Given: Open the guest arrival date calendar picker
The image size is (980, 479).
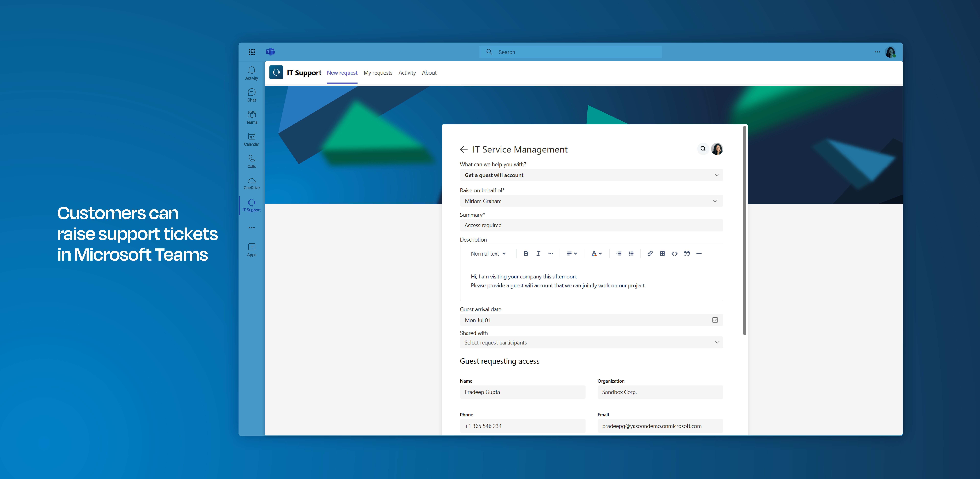Looking at the screenshot, I should pos(715,320).
